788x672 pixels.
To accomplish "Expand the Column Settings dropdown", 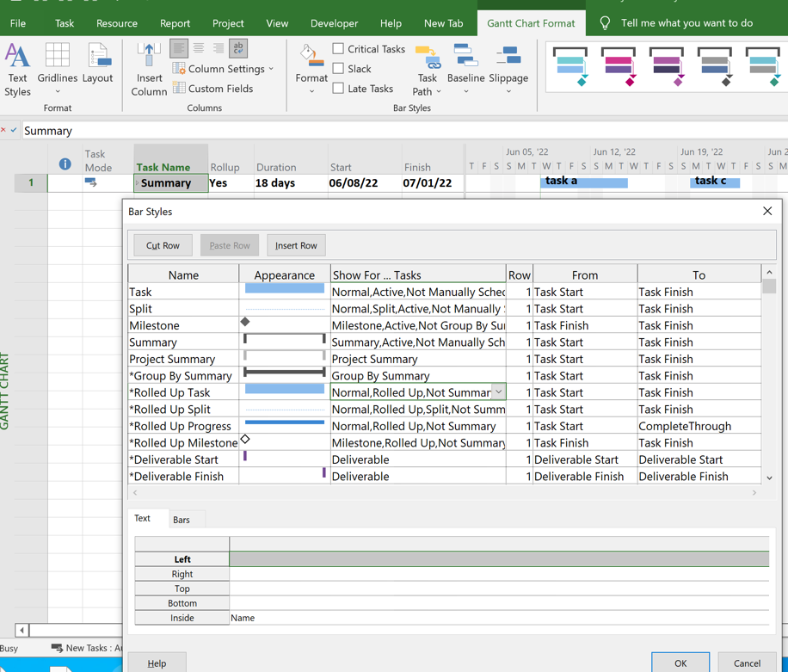I will click(224, 69).
